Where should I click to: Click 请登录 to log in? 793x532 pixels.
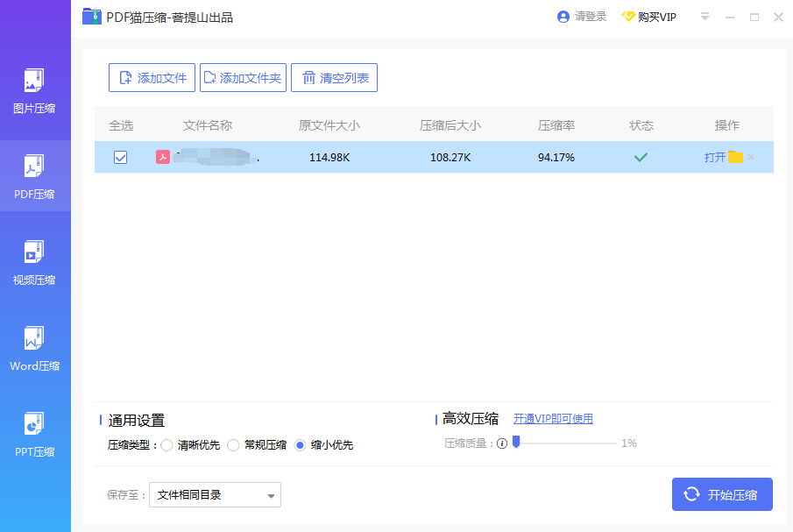tap(582, 17)
